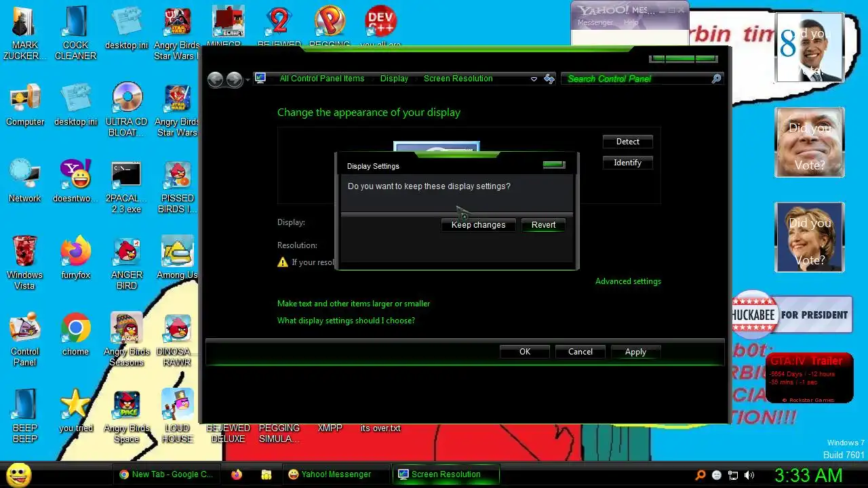Select the 'you tried' star icon
The width and height of the screenshot is (868, 488).
[75, 411]
